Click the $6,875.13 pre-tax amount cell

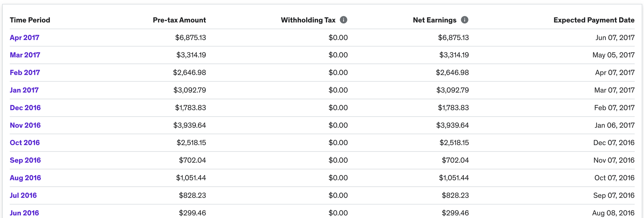click(190, 38)
